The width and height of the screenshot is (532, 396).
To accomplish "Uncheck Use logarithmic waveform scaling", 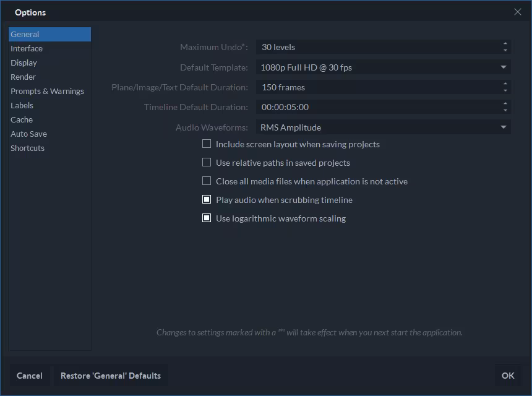I will (207, 218).
